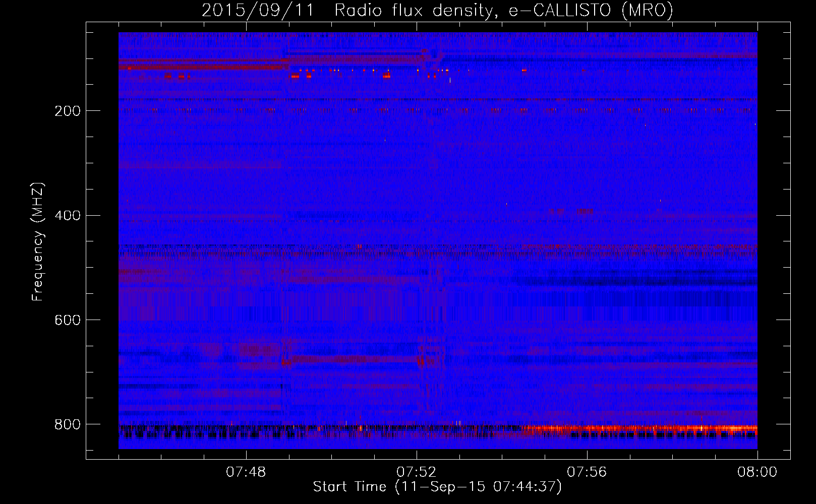
Task: Click the 800 frequency tick label
Action: tap(67, 424)
